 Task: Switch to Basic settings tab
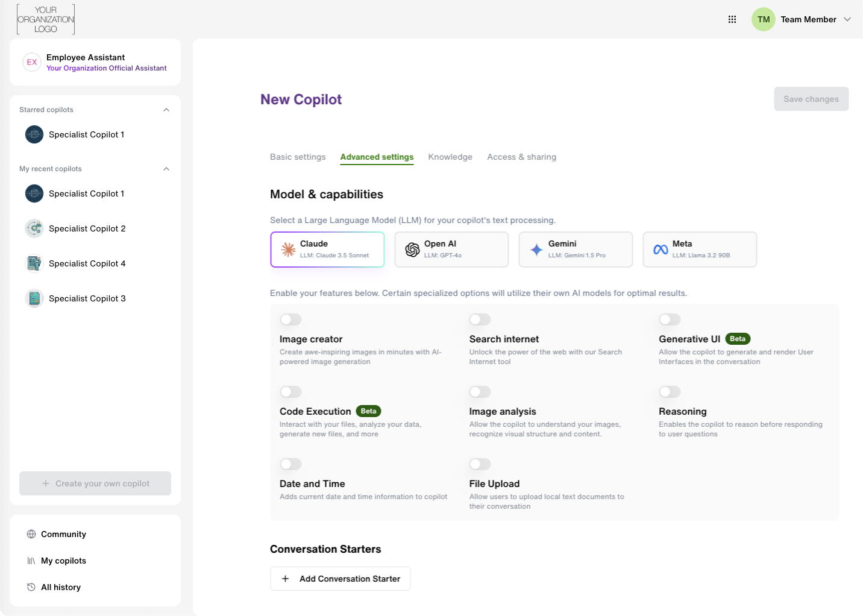tap(298, 157)
